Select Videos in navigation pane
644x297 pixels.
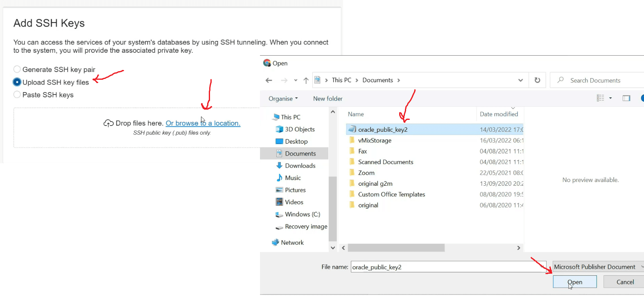[294, 202]
